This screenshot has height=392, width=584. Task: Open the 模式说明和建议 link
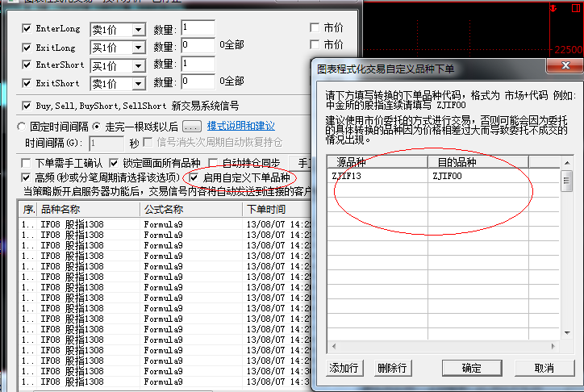240,127
